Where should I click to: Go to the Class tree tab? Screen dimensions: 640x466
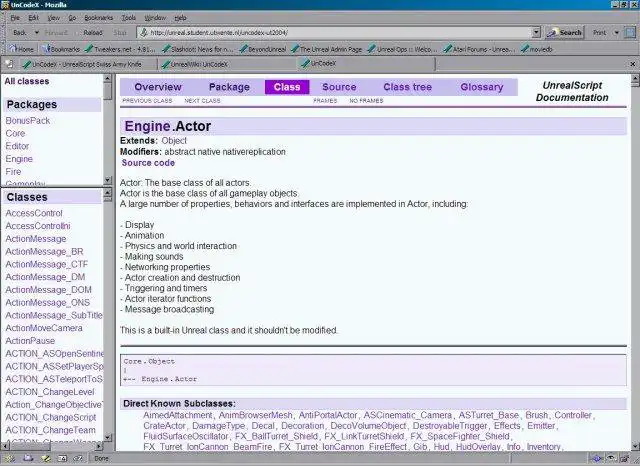(x=408, y=87)
